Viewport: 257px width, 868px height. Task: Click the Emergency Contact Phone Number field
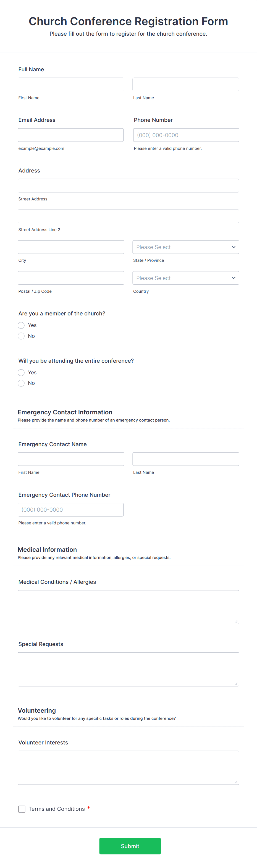(70, 509)
